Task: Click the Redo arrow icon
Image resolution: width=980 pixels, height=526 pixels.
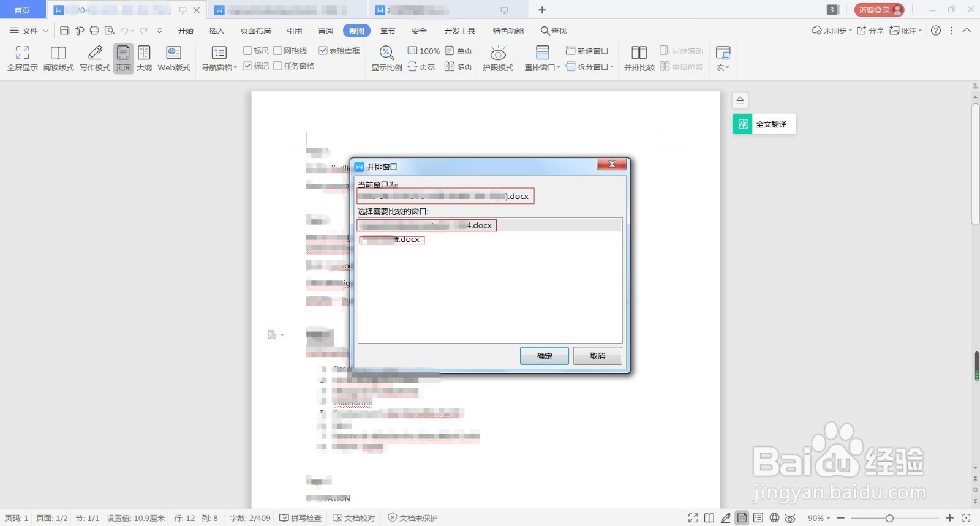Action: 143,31
